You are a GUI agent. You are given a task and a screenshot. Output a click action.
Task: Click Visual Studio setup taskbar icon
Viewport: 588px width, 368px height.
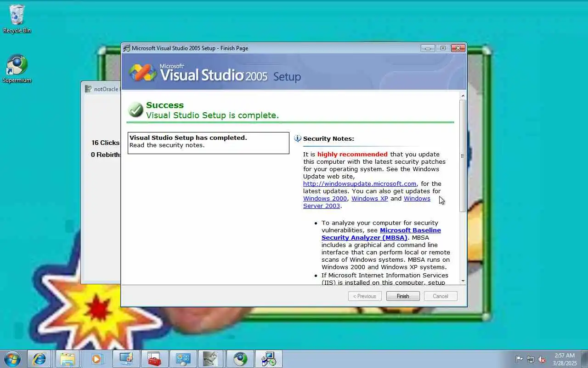(268, 359)
